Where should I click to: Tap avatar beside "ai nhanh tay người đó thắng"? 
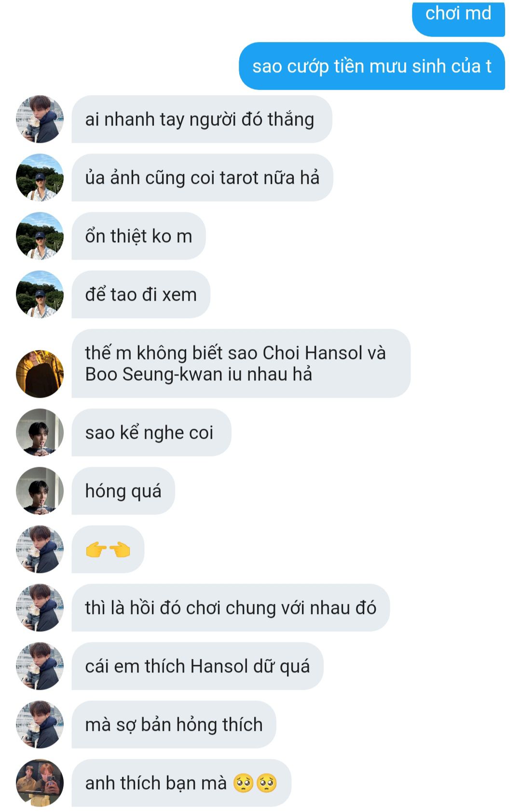coord(40,119)
